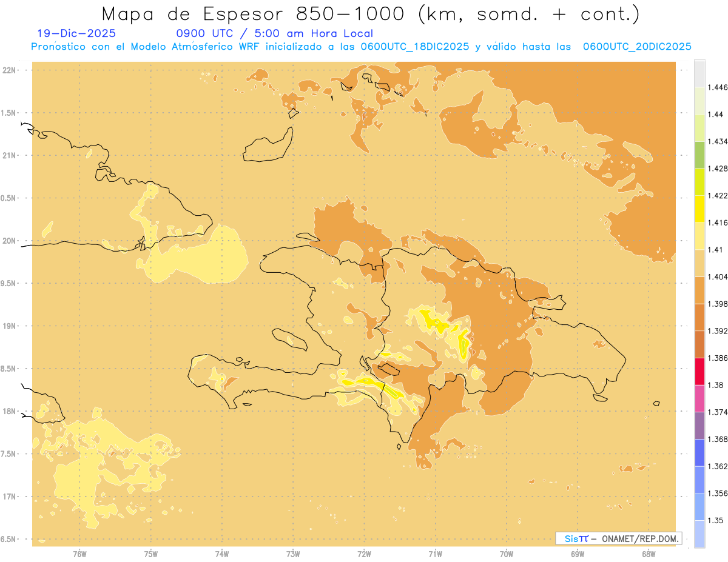Pick the bright yellow 1.416–1.422 legend swatch

click(x=699, y=209)
